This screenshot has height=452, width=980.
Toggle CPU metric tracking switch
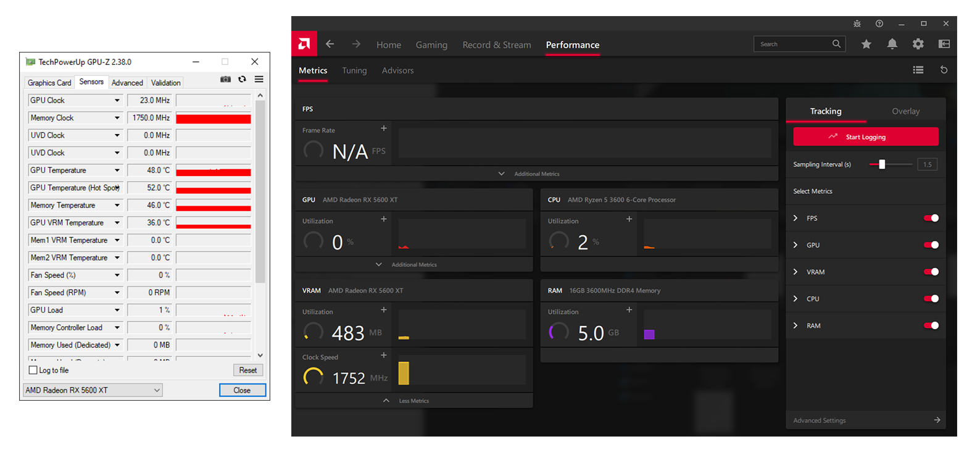click(931, 299)
